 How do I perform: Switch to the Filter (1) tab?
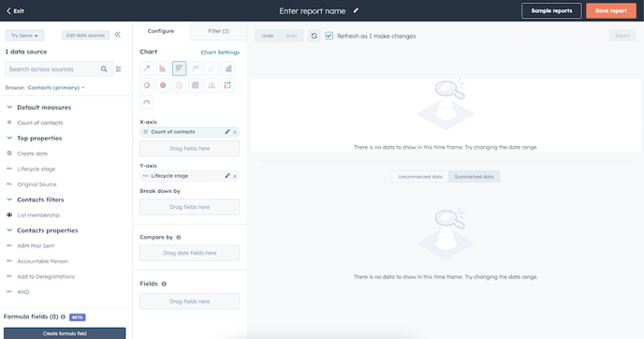pos(218,31)
